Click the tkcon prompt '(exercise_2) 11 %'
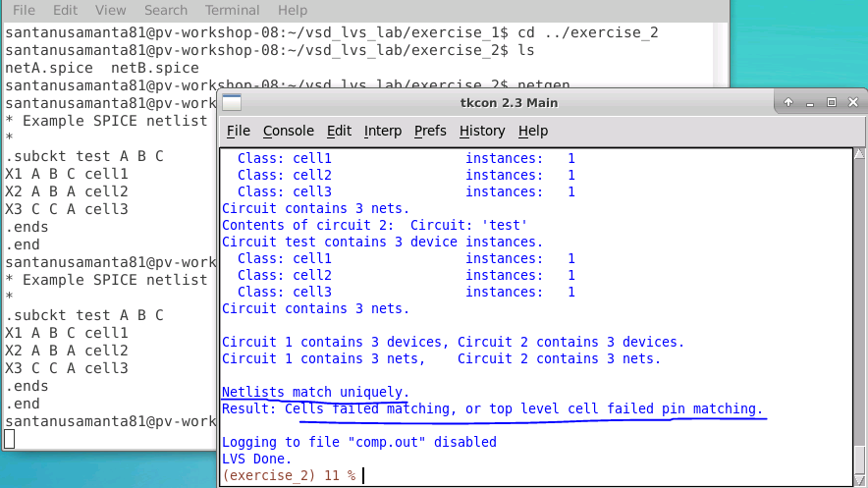The image size is (868, 488). [289, 475]
